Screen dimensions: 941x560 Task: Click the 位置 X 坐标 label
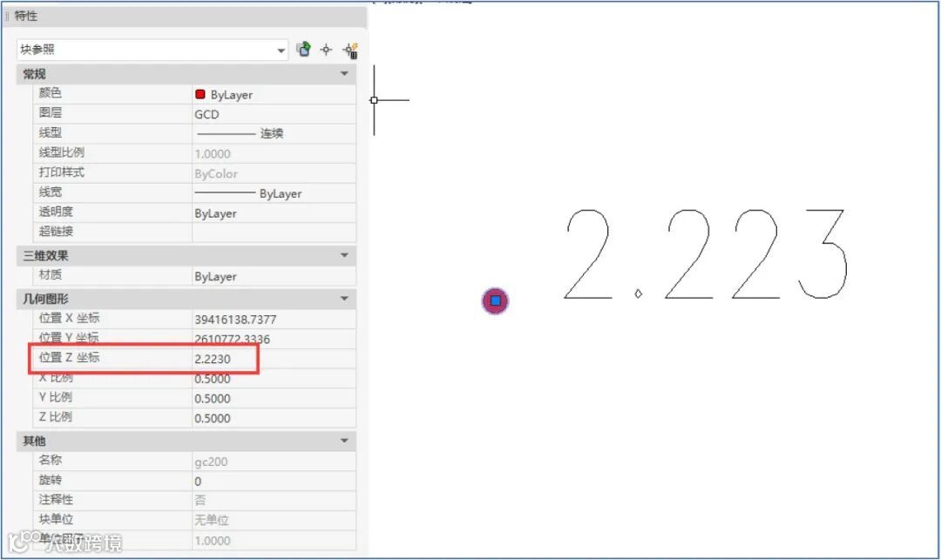(69, 318)
